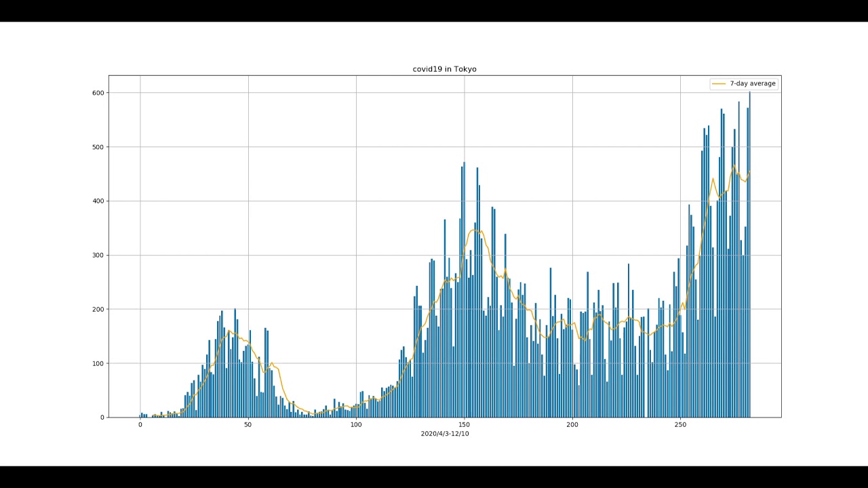Viewport: 868px width, 488px height.
Task: Click the y-axis tick label 0
Action: click(102, 418)
